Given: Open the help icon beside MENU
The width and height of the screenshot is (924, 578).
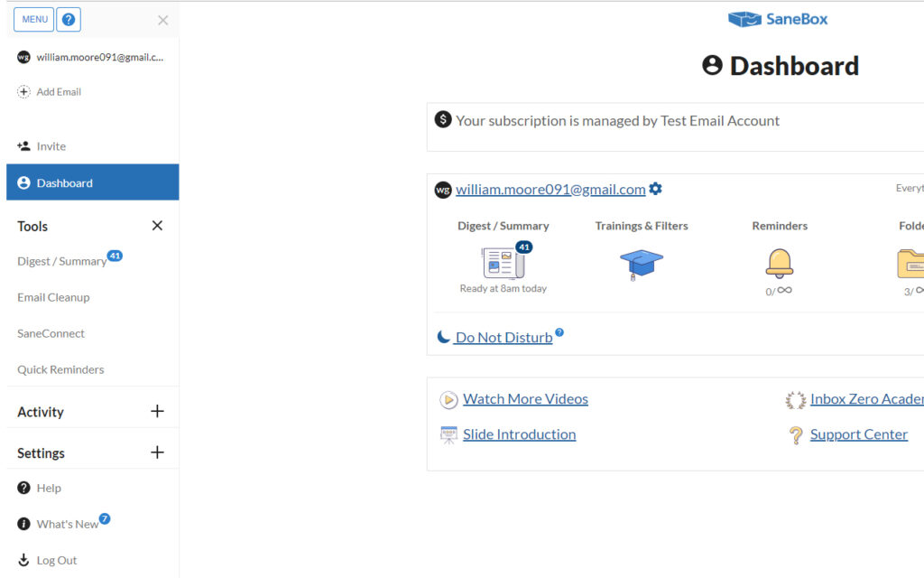Looking at the screenshot, I should click(69, 19).
